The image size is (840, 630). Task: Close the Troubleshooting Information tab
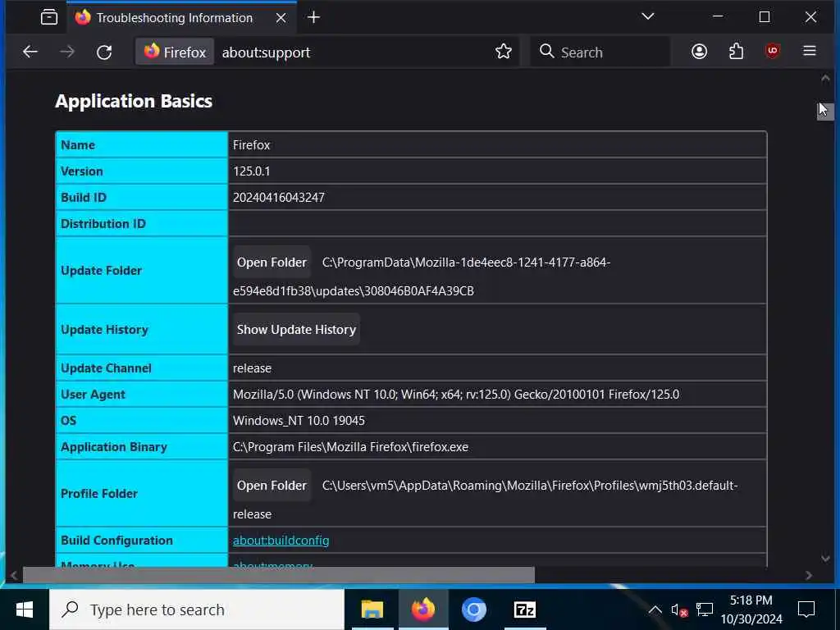[281, 18]
